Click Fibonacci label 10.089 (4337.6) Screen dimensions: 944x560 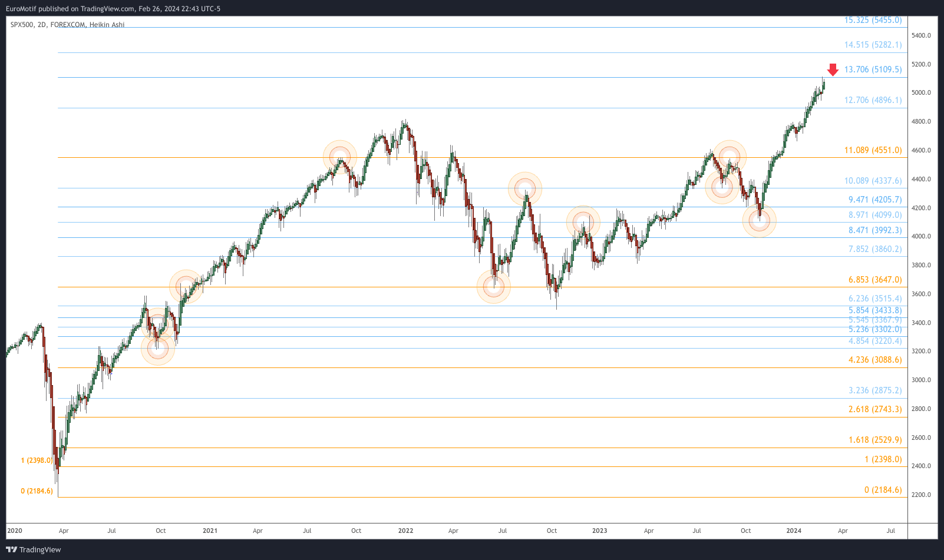pyautogui.click(x=873, y=181)
